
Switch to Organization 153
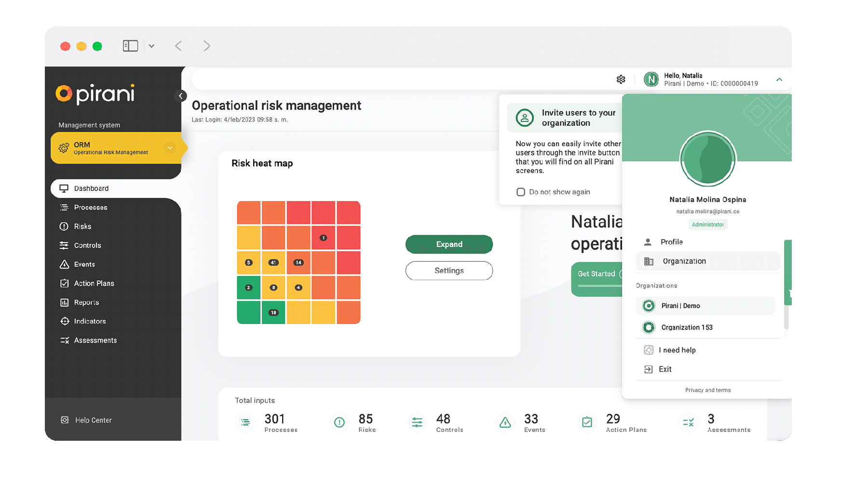(687, 327)
